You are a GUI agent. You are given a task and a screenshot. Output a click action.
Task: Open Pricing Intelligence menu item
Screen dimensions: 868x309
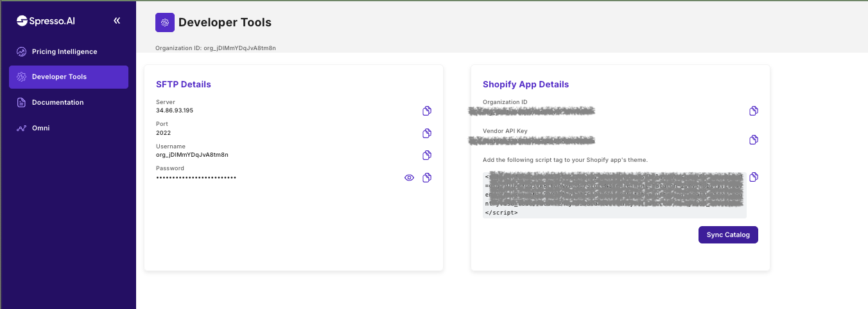click(x=69, y=51)
